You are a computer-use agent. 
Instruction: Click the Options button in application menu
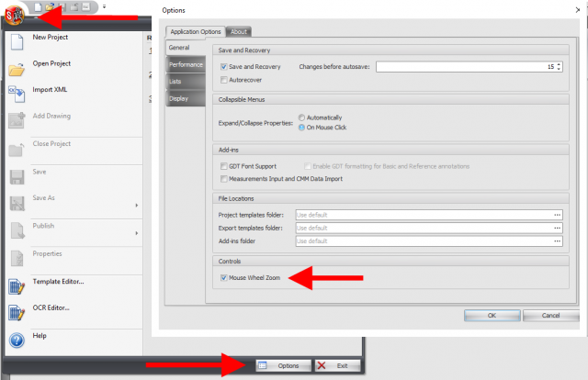coord(284,365)
